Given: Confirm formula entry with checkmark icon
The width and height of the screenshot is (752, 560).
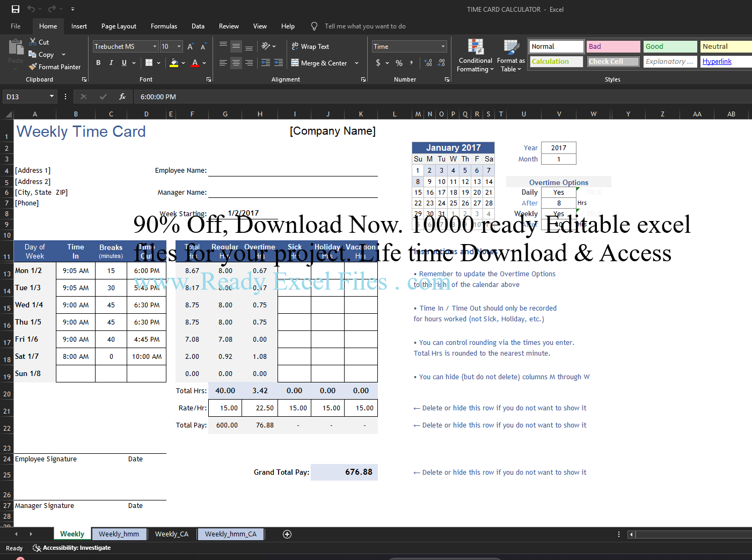Looking at the screenshot, I should [103, 97].
